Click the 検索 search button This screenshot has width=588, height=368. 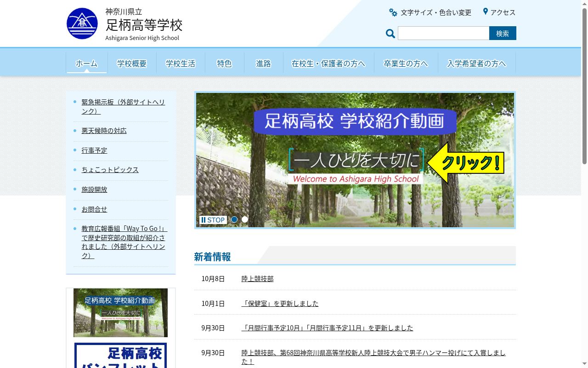(503, 33)
